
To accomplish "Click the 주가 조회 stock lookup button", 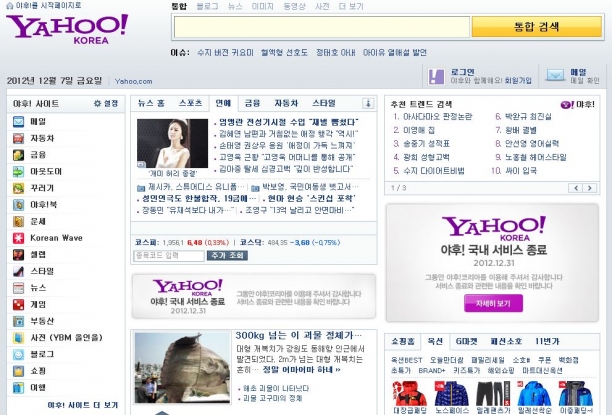I will pos(227,255).
